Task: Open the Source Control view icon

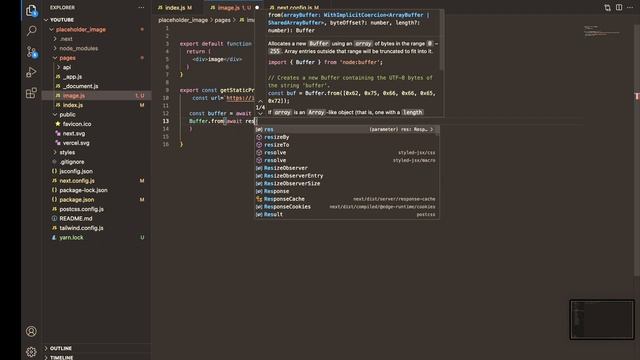Action: coord(31,52)
